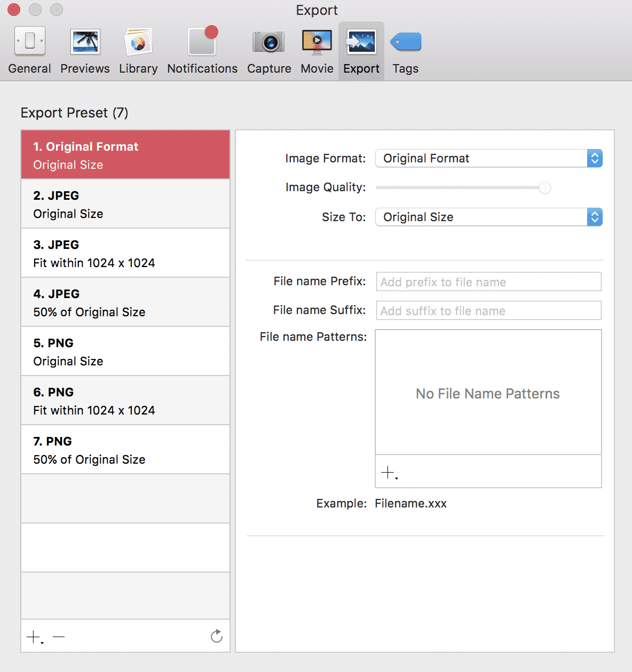Open the Size To dropdown
632x672 pixels.
click(x=489, y=217)
